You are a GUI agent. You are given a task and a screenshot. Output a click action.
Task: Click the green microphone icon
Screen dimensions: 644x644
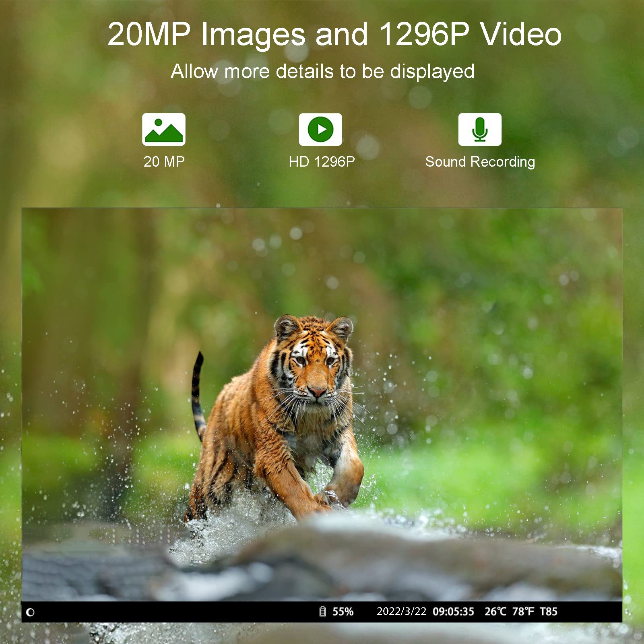point(480,129)
